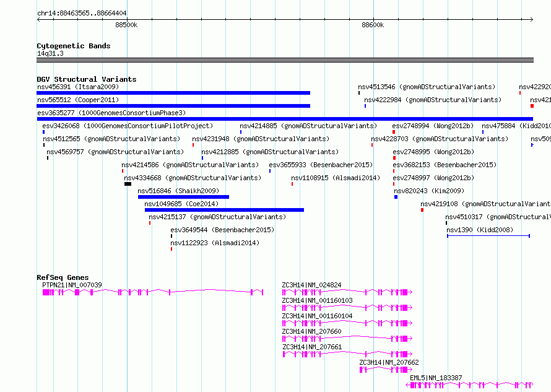Open esv3426068 1000GenomesConsortiumPilotProject label
551x392 pixels.
pyautogui.click(x=128, y=126)
